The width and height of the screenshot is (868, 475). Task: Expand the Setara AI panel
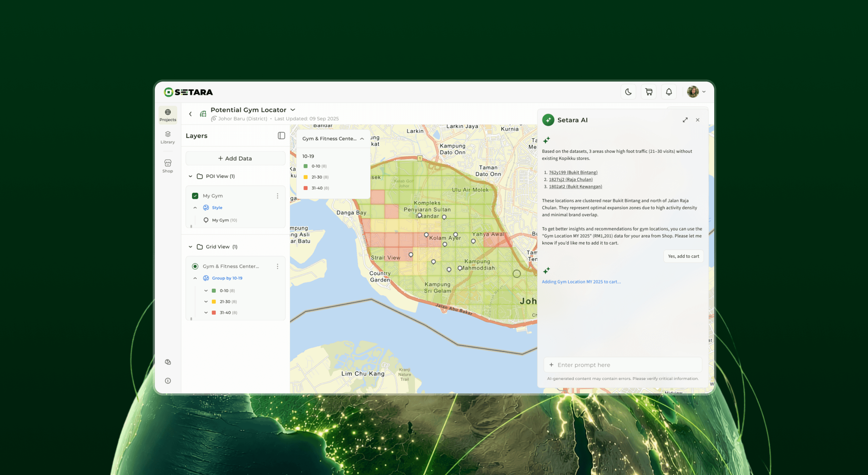[x=685, y=120]
